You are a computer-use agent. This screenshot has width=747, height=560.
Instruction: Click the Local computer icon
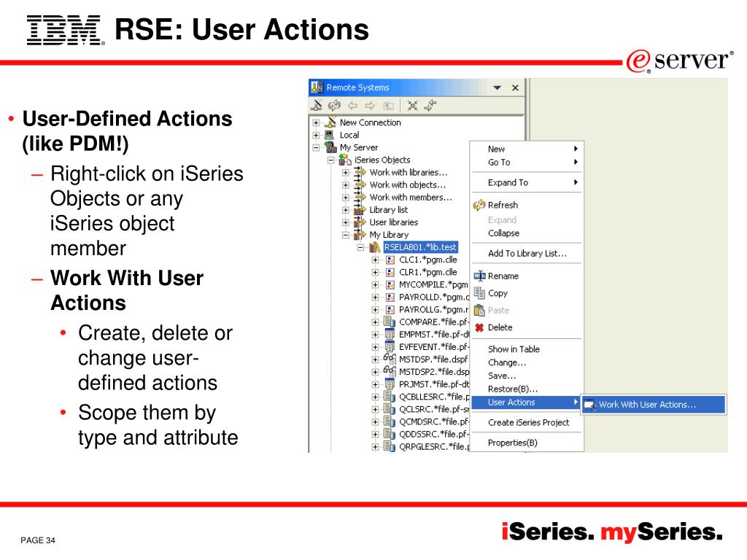[x=329, y=135]
